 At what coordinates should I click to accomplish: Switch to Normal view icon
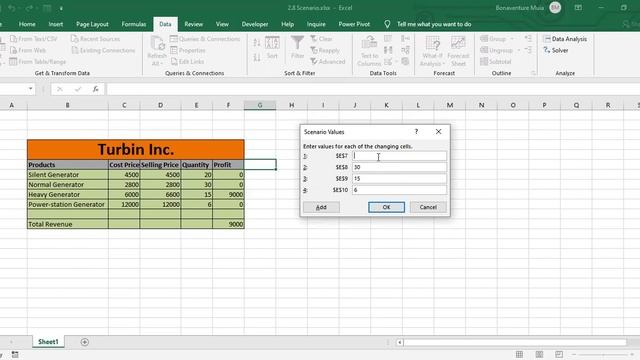[519, 354]
